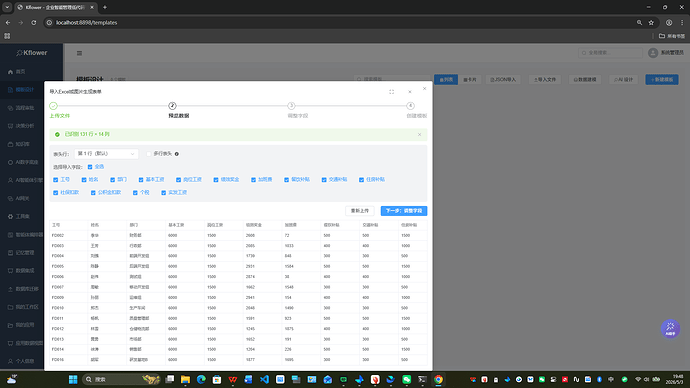
Task: Switch to 列表 list view
Action: 446,80
